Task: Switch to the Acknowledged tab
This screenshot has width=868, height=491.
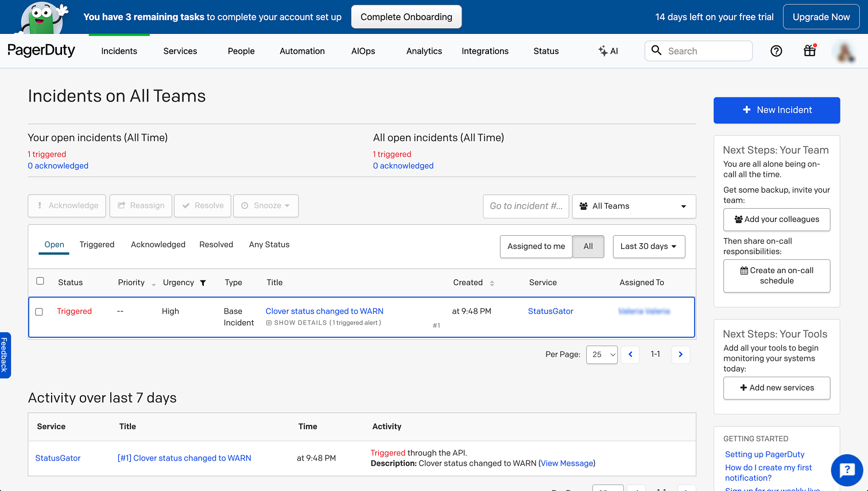Action: pos(158,245)
